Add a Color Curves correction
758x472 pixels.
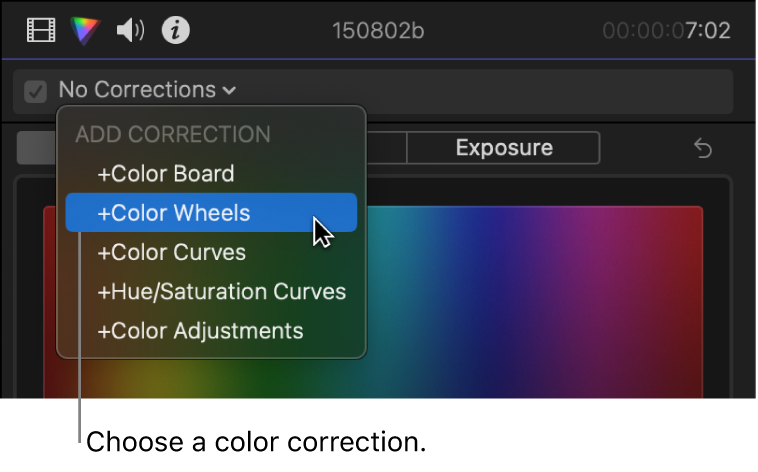click(x=171, y=252)
